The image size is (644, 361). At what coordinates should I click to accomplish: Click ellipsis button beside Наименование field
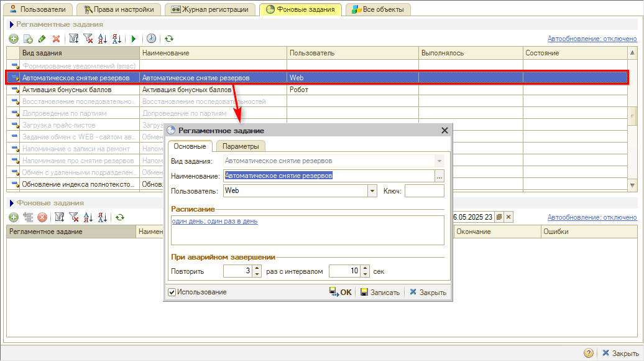[439, 176]
